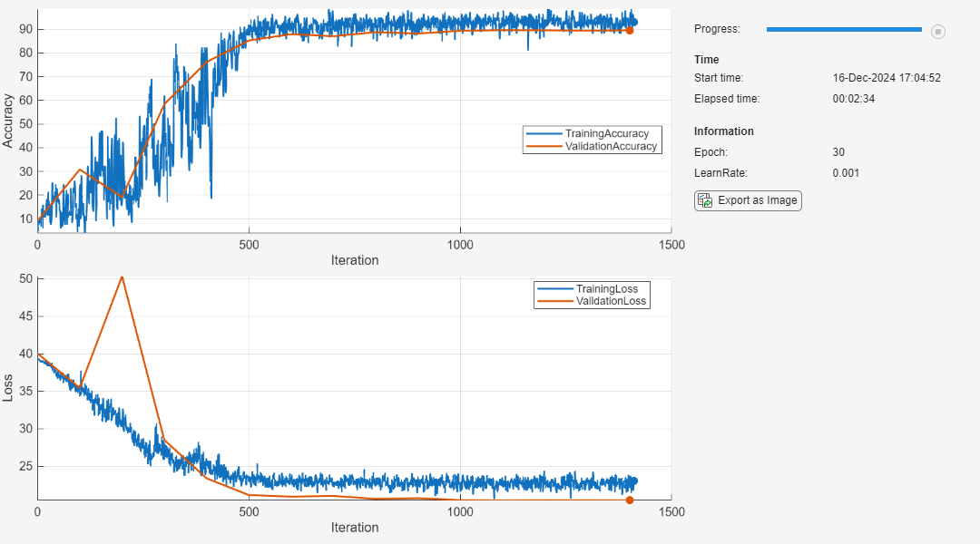Click the LearnRate value 0.001
This screenshot has height=544, width=980.
click(846, 173)
